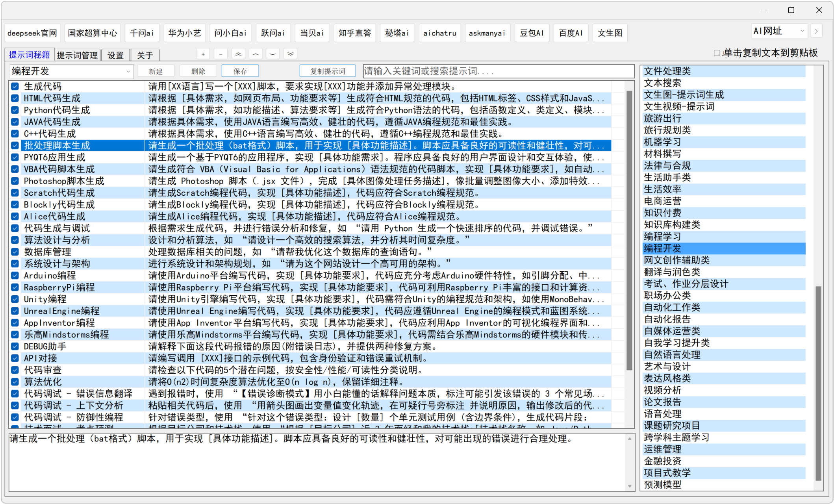Image resolution: width=834 pixels, height=504 pixels.
Task: Open 当贝ai link button
Action: [312, 33]
